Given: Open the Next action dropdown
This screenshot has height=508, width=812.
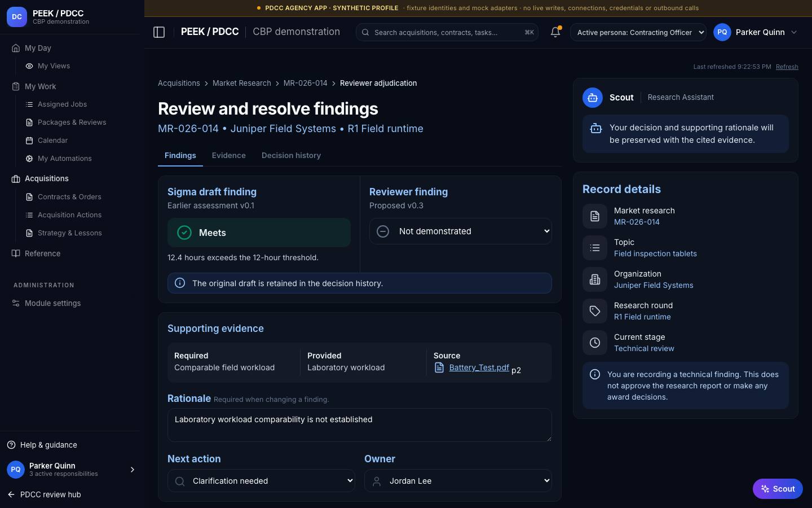Looking at the screenshot, I should point(261,481).
